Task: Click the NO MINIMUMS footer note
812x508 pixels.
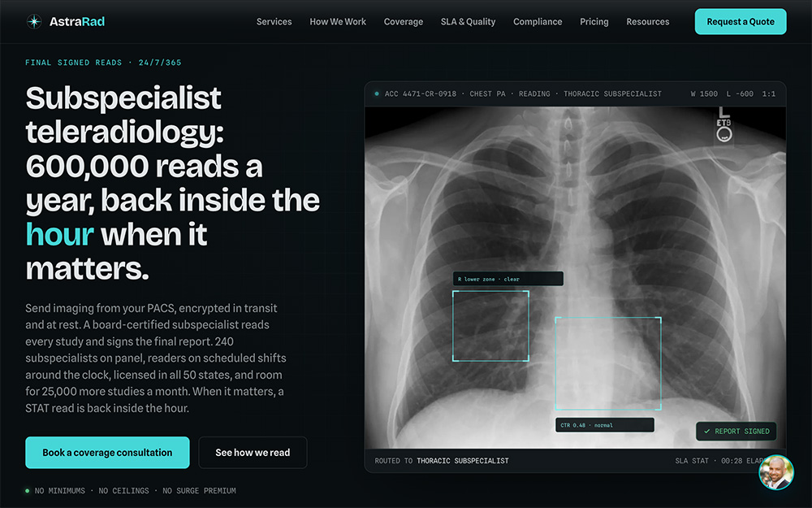Action: coord(135,491)
